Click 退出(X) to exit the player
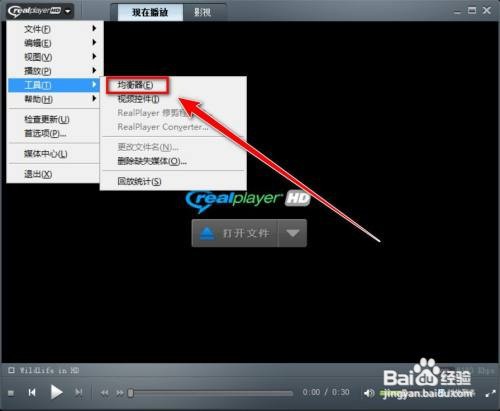The height and width of the screenshot is (411, 500). click(x=54, y=174)
